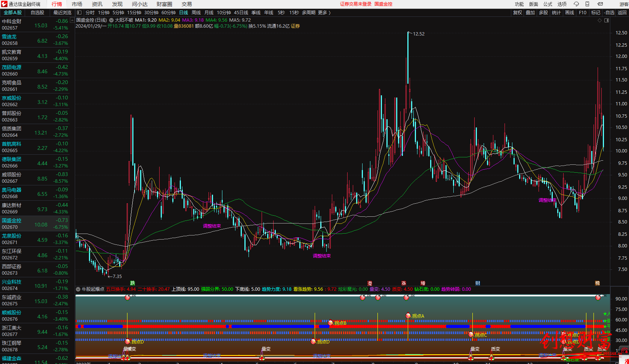The image size is (629, 364).
Task: Select 康达新材 002669 in stock list
Action: pyautogui.click(x=35, y=209)
